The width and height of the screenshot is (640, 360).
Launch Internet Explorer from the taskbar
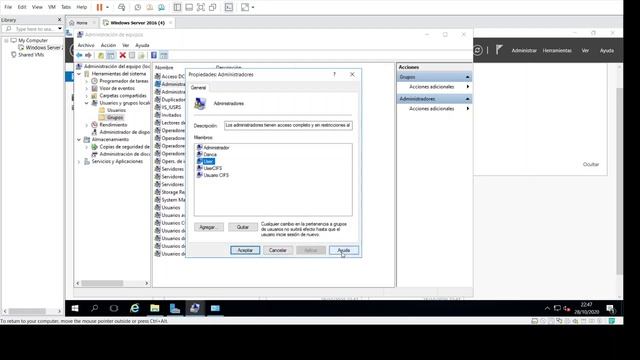pyautogui.click(x=134, y=308)
